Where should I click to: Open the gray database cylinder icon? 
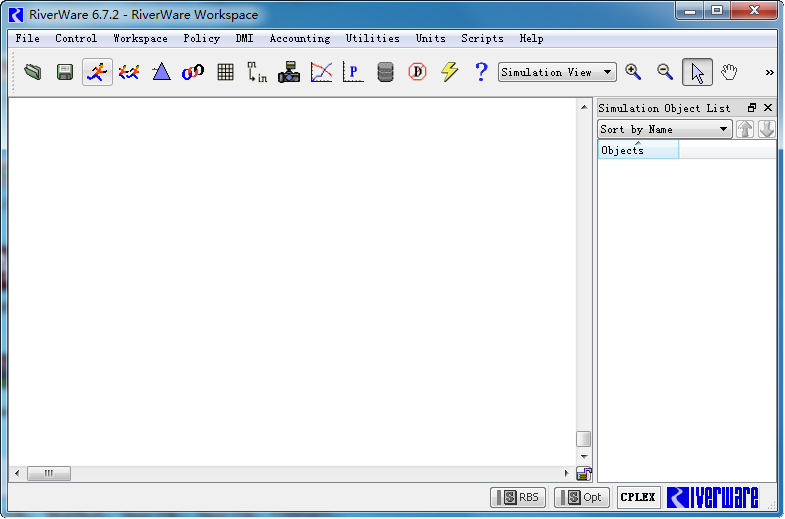click(385, 72)
